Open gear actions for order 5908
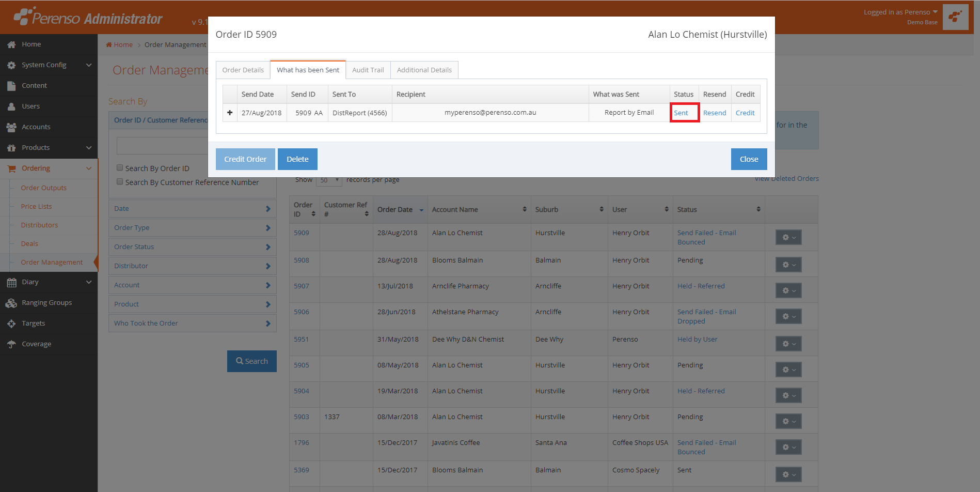980x492 pixels. click(x=788, y=265)
